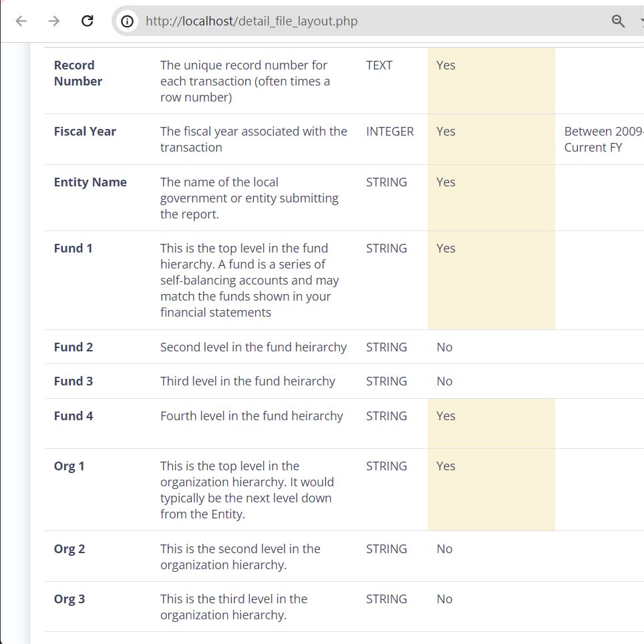Screen dimensions: 644x644
Task: Open the site information icon
Action: pyautogui.click(x=127, y=21)
